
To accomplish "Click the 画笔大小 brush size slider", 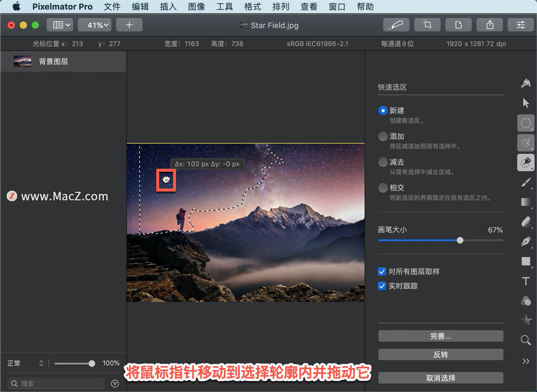I will point(441,240).
